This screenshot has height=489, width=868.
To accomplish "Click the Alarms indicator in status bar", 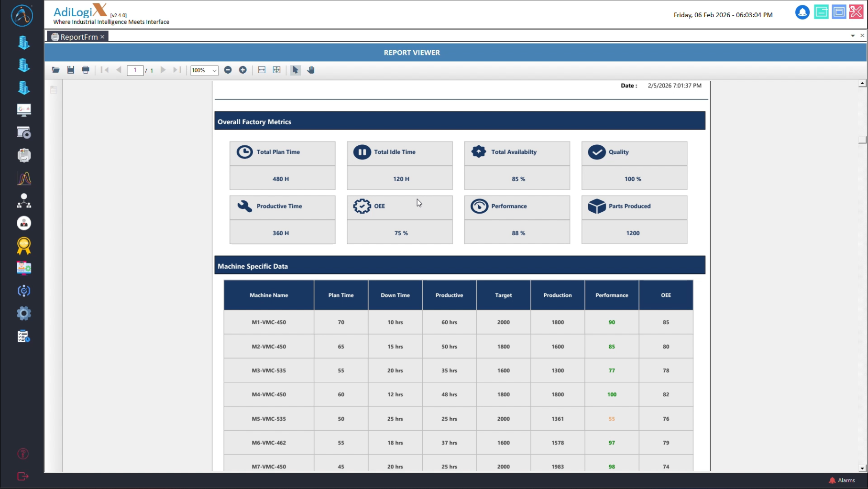I will 842,480.
